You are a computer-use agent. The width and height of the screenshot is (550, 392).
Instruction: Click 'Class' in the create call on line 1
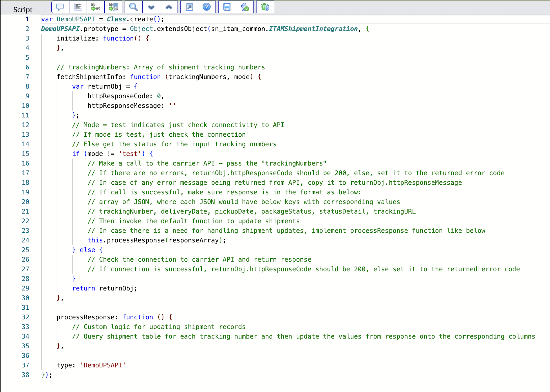[x=116, y=19]
